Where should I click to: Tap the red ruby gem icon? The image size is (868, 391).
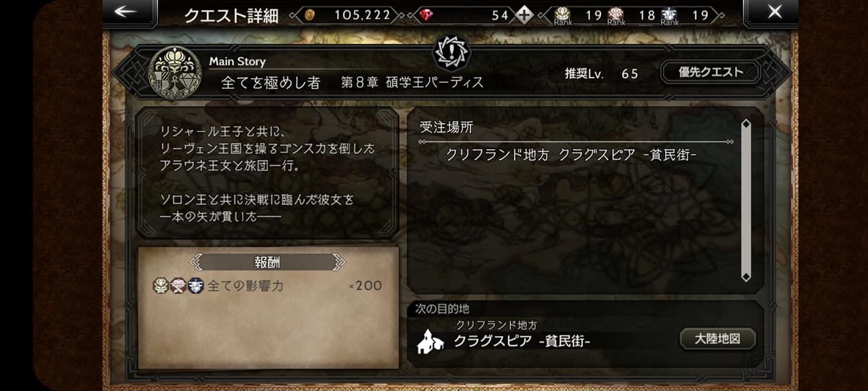426,15
